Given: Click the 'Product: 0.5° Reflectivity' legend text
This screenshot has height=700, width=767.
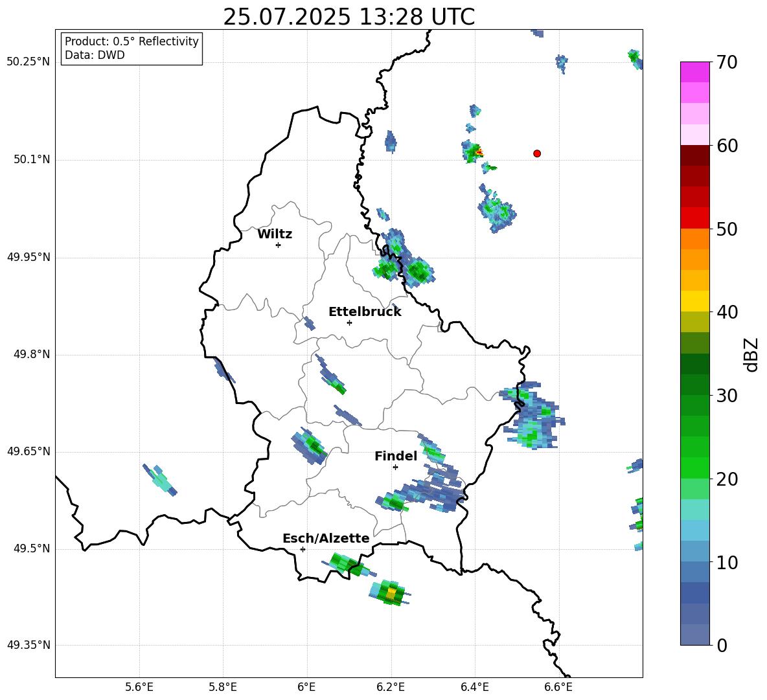Looking at the screenshot, I should coord(132,41).
